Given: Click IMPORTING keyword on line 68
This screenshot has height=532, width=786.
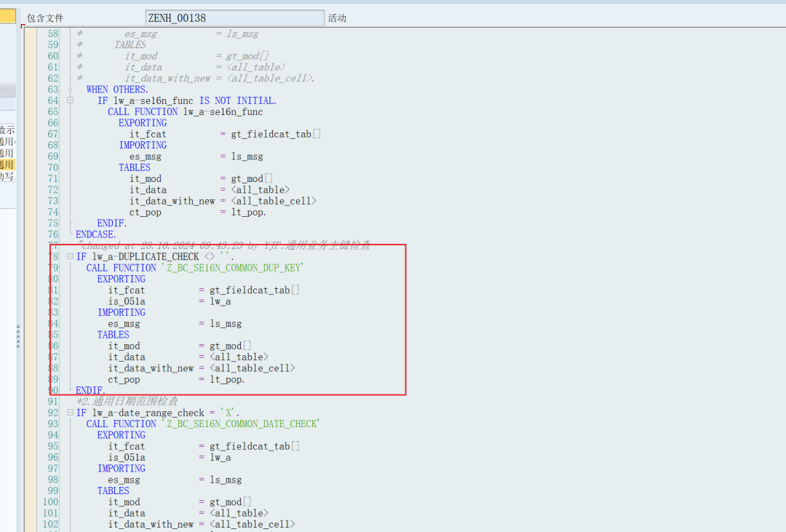Looking at the screenshot, I should [143, 145].
